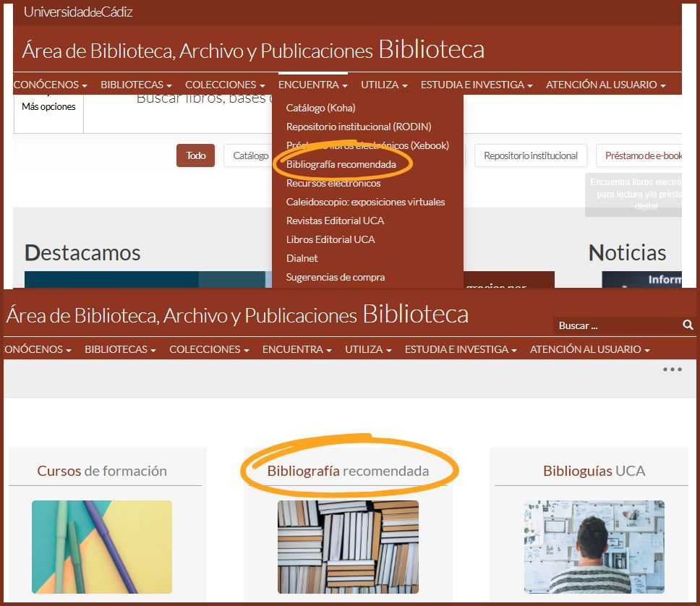Select Repositorio institucional (RODIN) menu entry
Viewport: 700px width, 606px height.
(x=359, y=127)
